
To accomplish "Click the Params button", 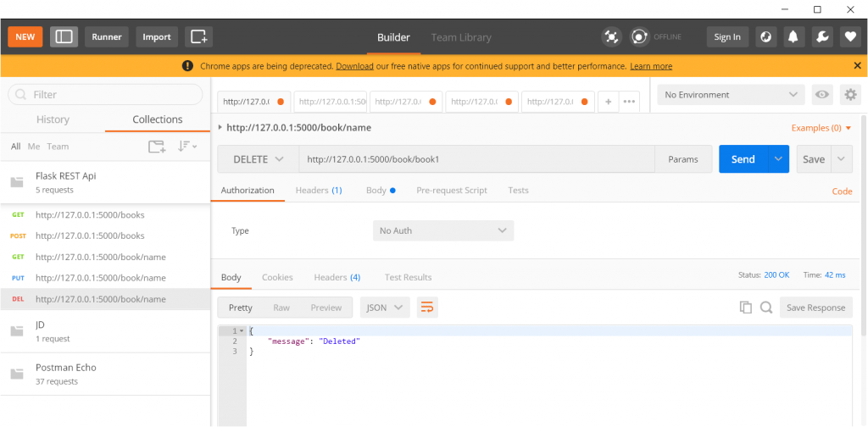I will point(683,159).
